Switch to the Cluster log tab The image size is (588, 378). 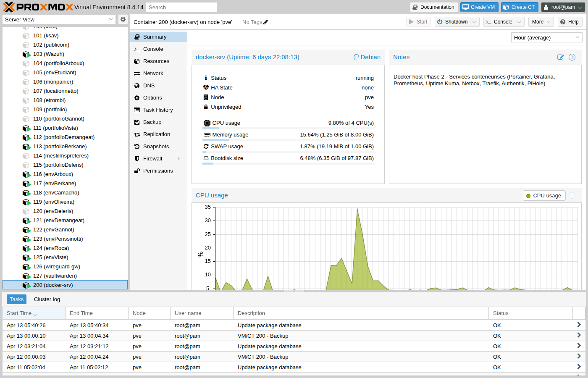[47, 299]
